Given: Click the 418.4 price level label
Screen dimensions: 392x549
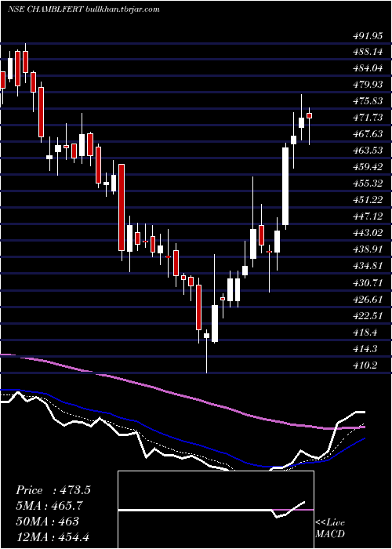Looking at the screenshot, I should tap(365, 333).
